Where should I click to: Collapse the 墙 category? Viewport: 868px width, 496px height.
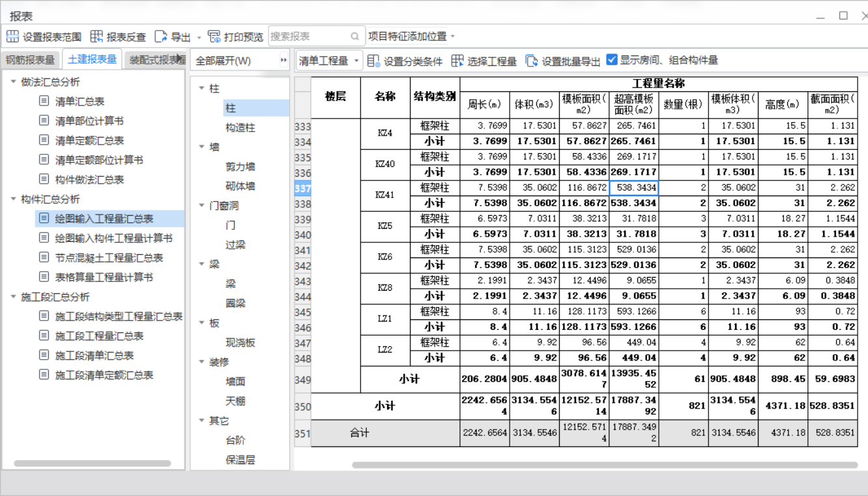tap(202, 147)
